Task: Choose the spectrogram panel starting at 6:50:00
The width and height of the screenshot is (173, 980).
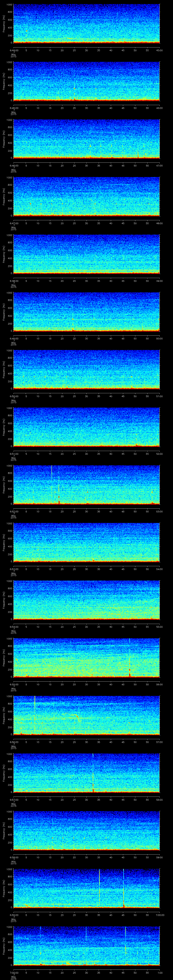Action: click(86, 369)
